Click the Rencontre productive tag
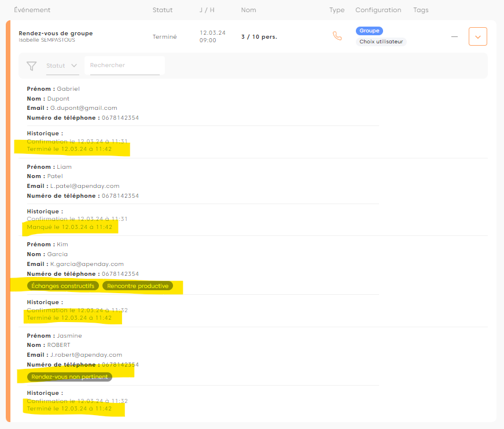This screenshot has height=429, width=504. (x=138, y=286)
